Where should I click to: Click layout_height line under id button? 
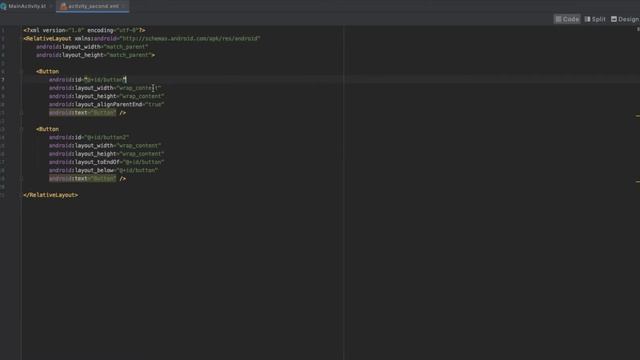click(107, 96)
